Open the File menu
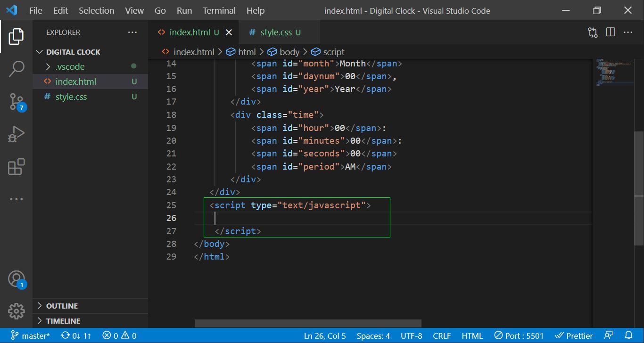The width and height of the screenshot is (644, 343). 36,10
